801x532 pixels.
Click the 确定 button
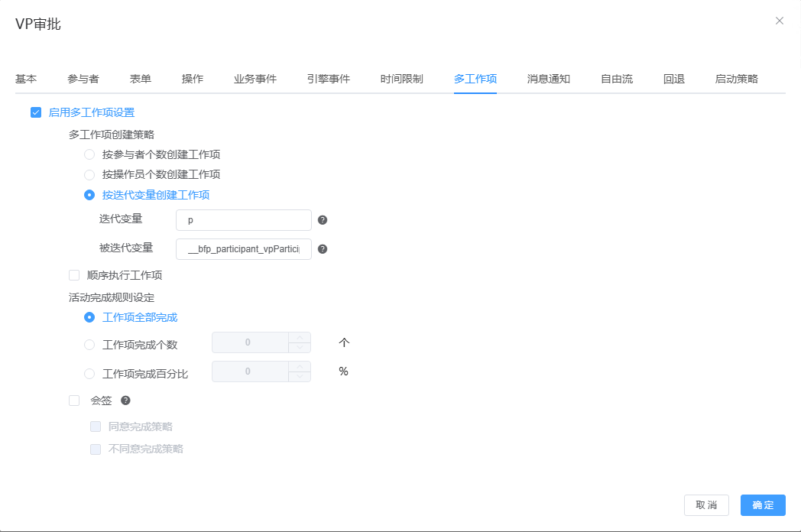tap(762, 505)
